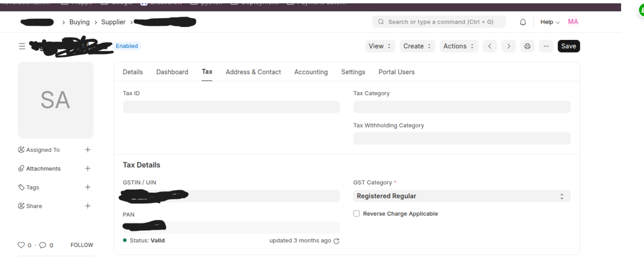
Task: Go to previous record arrow
Action: coord(490,46)
